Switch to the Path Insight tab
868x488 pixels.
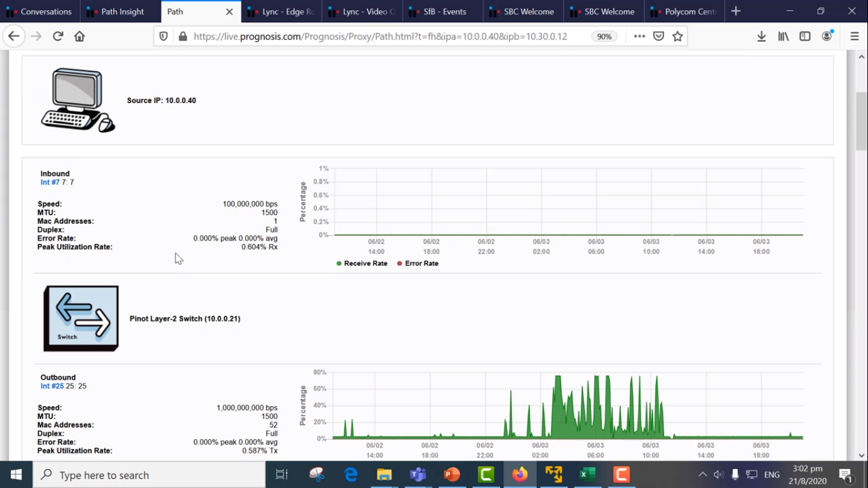(121, 11)
